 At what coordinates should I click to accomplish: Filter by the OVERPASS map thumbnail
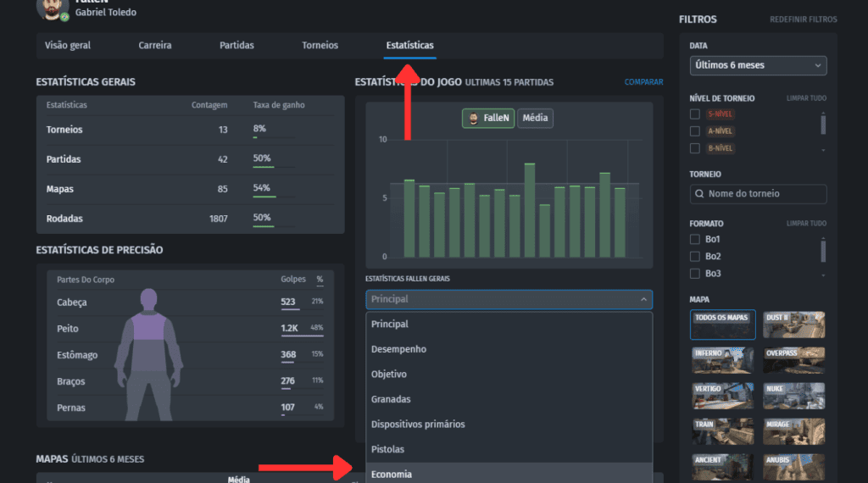coord(793,360)
